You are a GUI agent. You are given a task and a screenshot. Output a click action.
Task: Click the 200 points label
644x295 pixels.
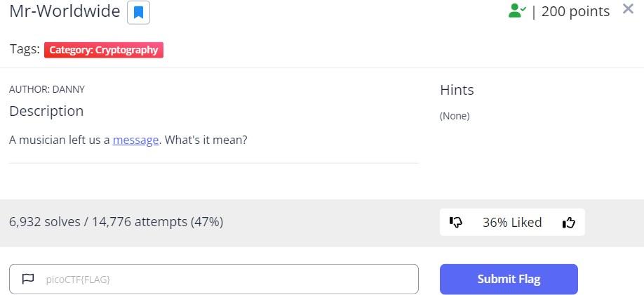(575, 11)
